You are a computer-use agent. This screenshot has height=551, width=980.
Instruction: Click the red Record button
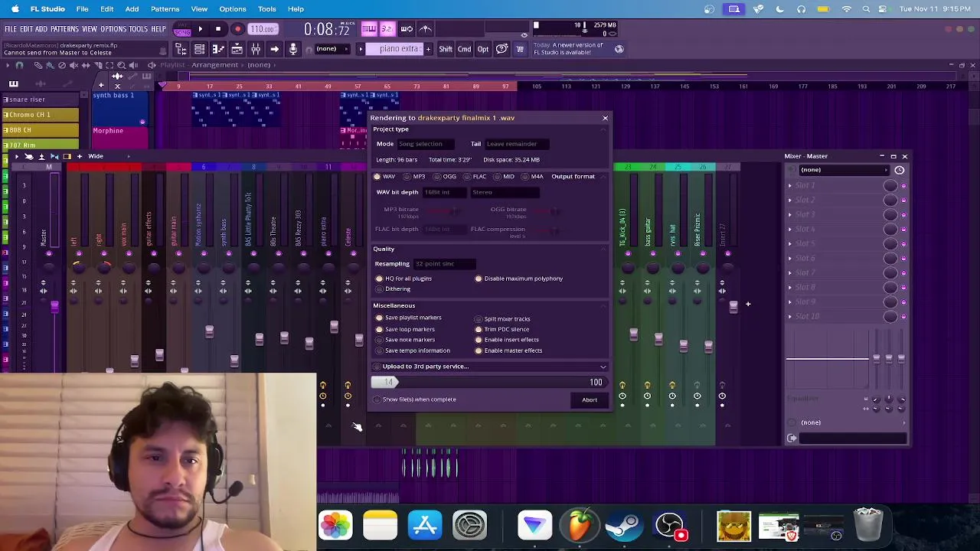coord(237,29)
